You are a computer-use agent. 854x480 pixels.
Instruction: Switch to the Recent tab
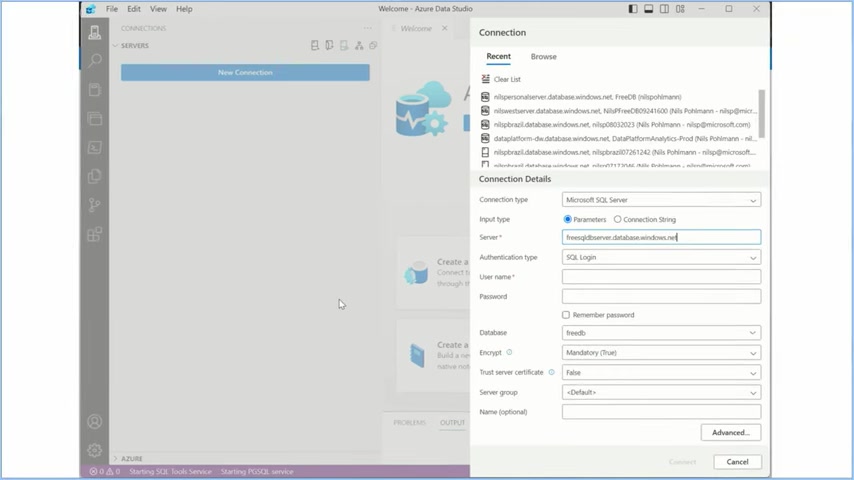click(498, 56)
